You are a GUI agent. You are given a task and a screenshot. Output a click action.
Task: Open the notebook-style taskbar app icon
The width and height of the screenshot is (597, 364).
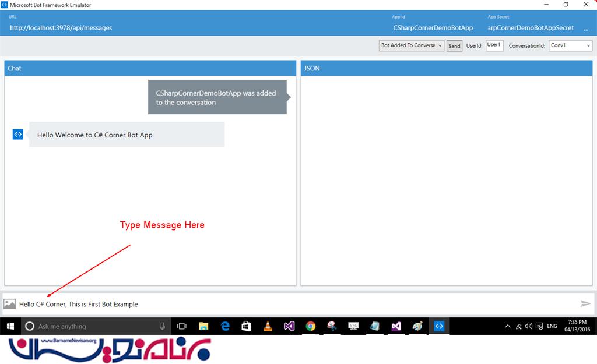(x=375, y=326)
